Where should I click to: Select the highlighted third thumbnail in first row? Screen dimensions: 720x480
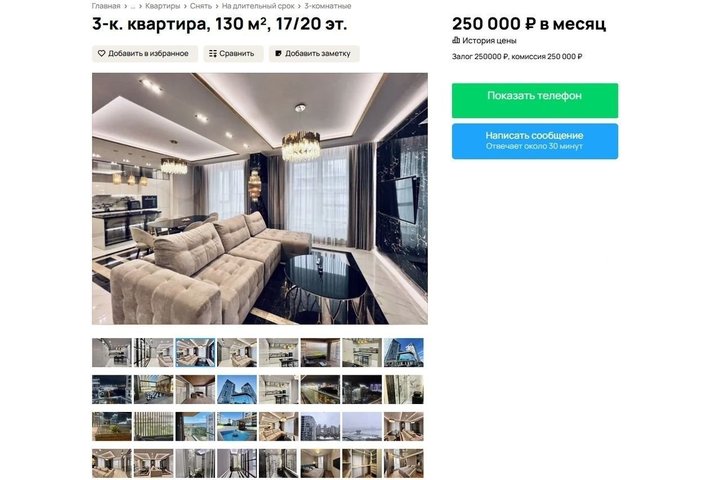195,352
